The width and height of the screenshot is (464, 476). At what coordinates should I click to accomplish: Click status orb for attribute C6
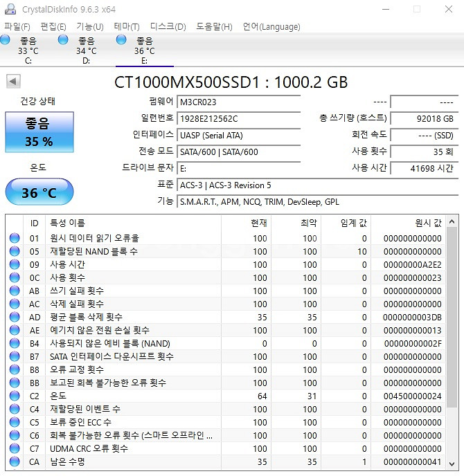(x=15, y=435)
